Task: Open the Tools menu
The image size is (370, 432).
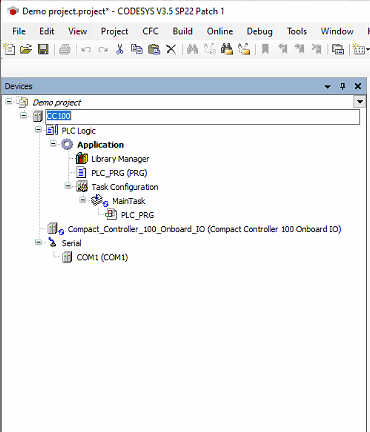Action: pyautogui.click(x=297, y=31)
